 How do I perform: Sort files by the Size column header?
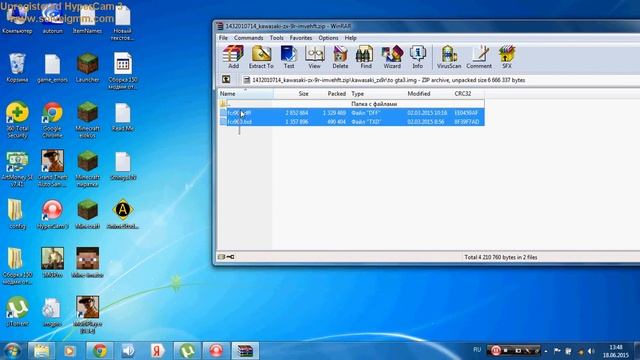292,93
